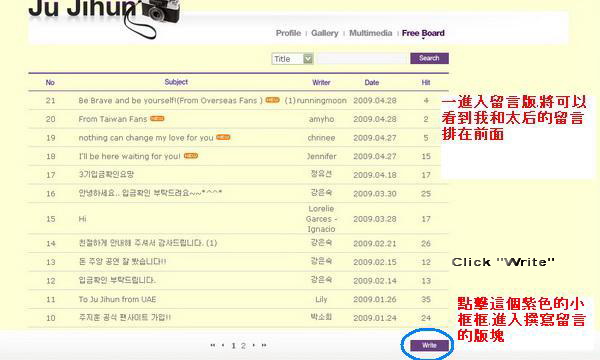Click the Subject column header
The height and width of the screenshot is (360, 600).
pos(176,82)
